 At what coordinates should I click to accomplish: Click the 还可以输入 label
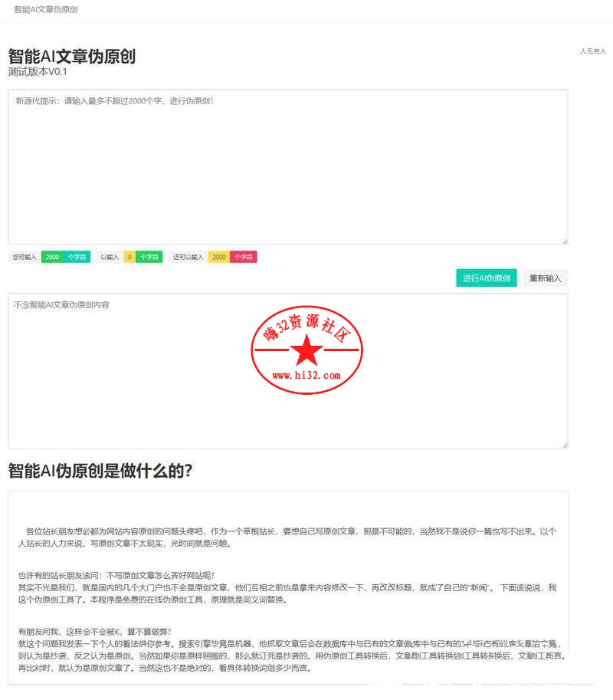coord(188,257)
